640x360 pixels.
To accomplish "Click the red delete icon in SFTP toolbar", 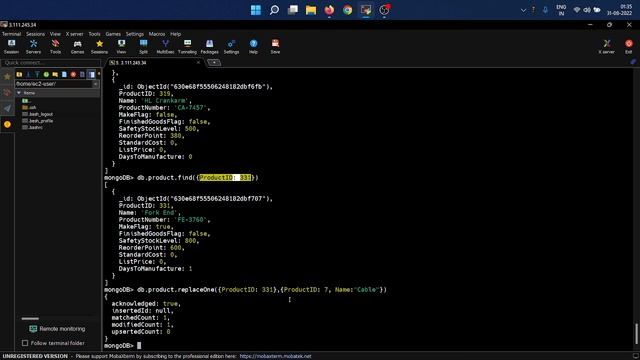I will tap(73, 74).
